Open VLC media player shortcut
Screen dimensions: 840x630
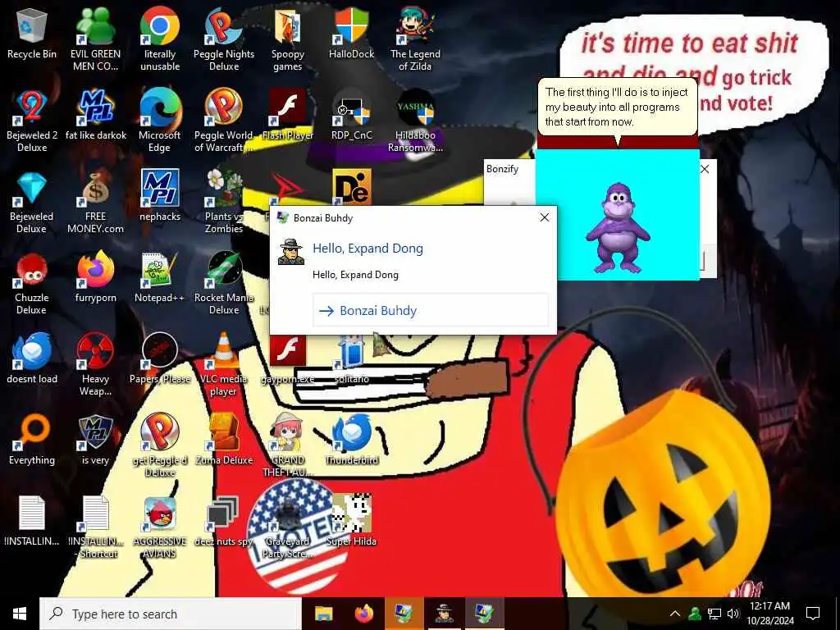pyautogui.click(x=224, y=364)
